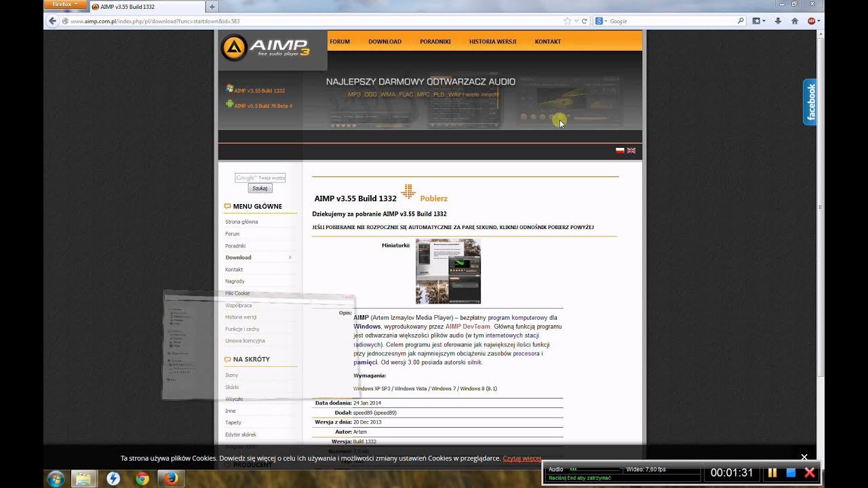Go back with the browser back arrow

pos(52,21)
